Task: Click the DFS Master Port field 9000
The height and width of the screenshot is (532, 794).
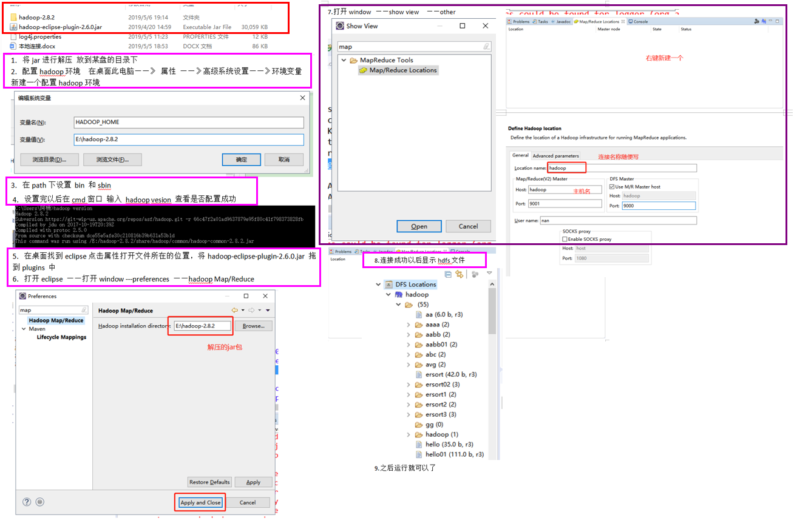Action: coord(659,206)
